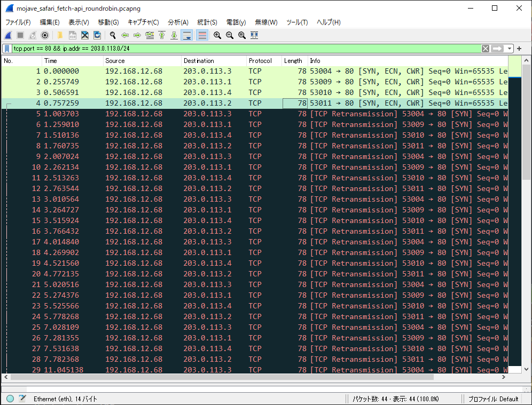Reload the capture file icon
Image resolution: width=532 pixels, height=405 pixels.
coord(97,35)
